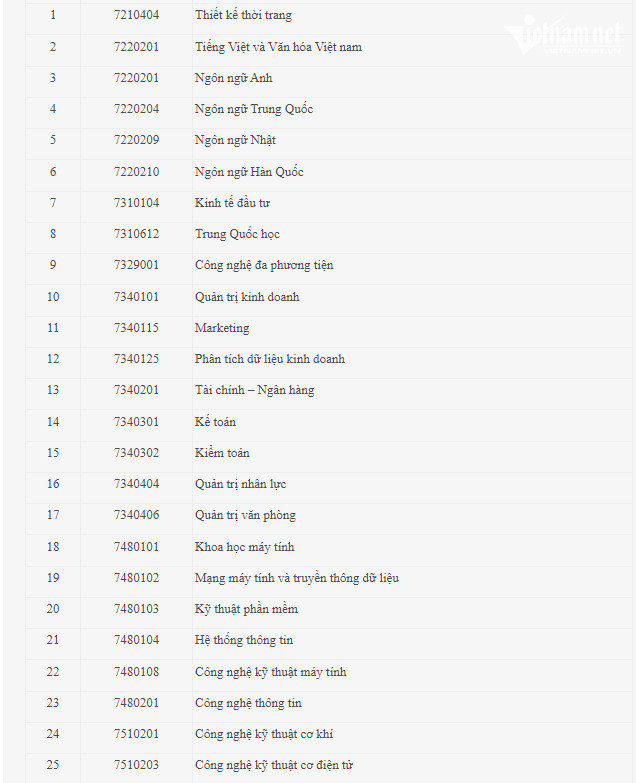
Task: Select "Công nghệ kỹ thuật cơ điện tử" cell
Action: point(274,765)
